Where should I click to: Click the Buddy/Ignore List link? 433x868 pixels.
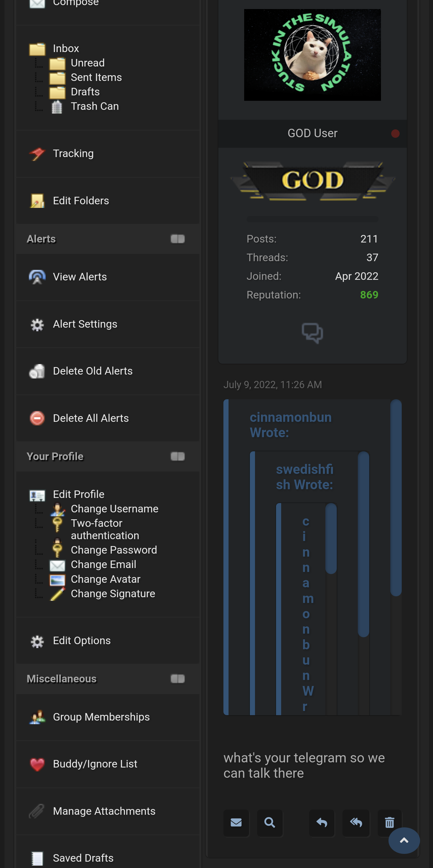click(x=95, y=764)
